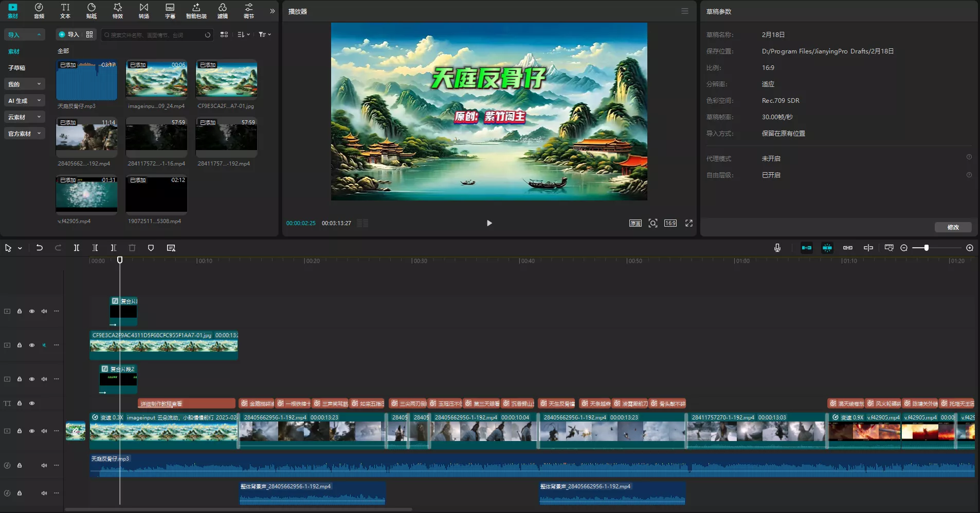The image size is (980, 513).
Task: Click the 原画 original quality icon
Action: tap(636, 223)
